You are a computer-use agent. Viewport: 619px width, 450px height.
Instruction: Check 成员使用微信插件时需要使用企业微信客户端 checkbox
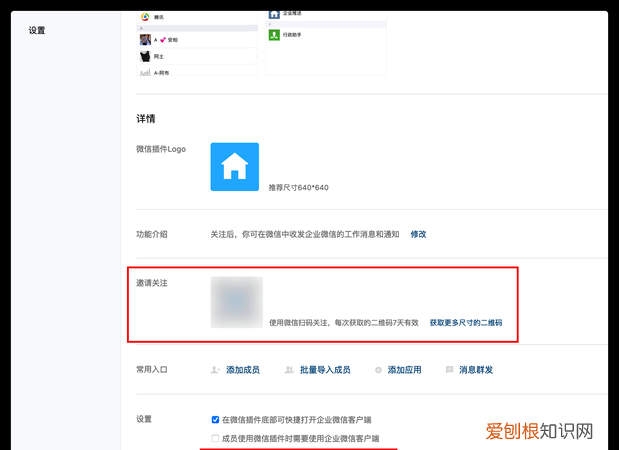tap(215, 438)
